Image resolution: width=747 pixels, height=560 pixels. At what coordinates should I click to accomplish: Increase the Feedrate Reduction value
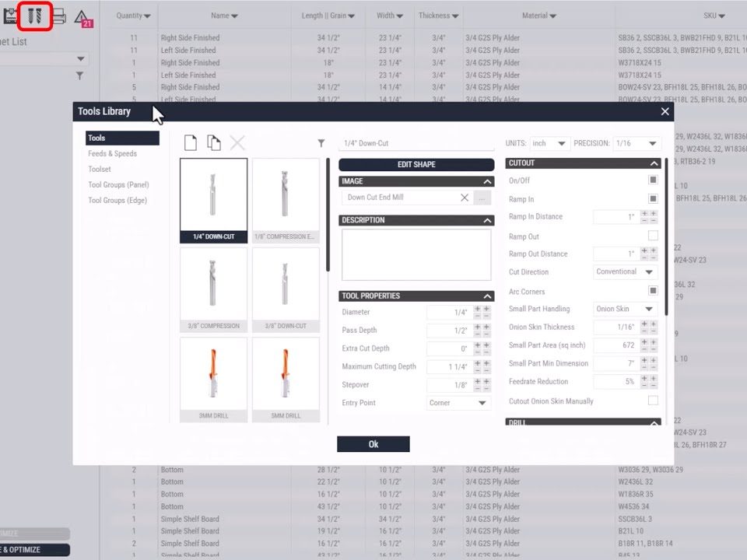coord(644,378)
